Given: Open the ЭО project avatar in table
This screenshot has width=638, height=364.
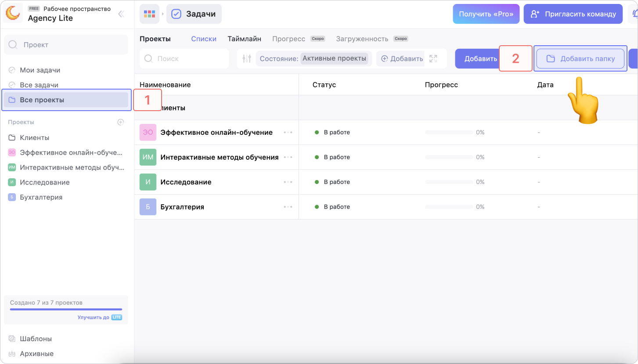Looking at the screenshot, I should click(x=148, y=132).
